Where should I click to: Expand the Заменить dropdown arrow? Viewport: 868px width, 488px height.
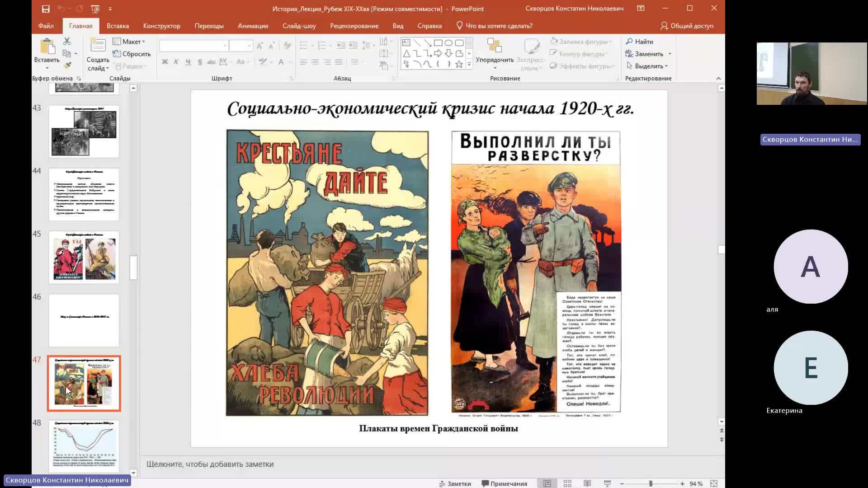(x=670, y=54)
